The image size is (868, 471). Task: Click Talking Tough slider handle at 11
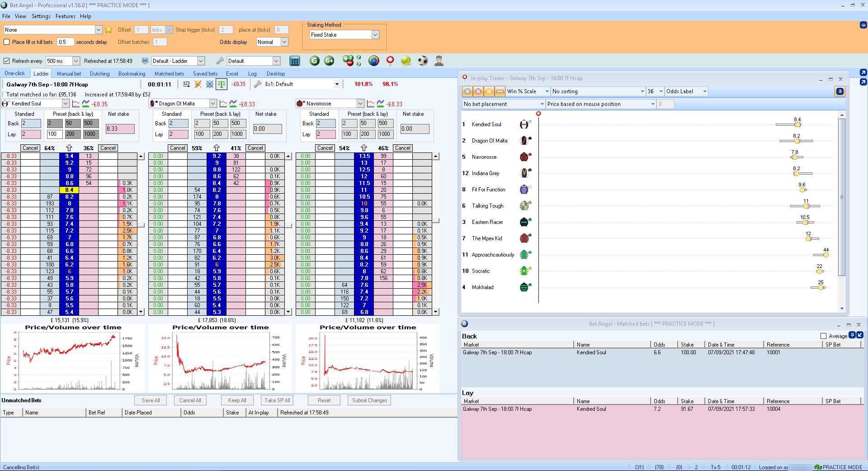tap(806, 206)
